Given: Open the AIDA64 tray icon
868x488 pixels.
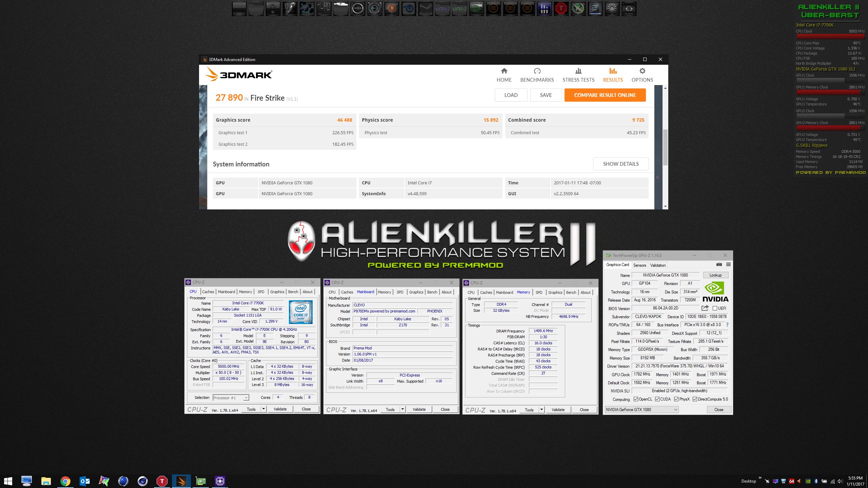Looking at the screenshot, I should [792, 481].
